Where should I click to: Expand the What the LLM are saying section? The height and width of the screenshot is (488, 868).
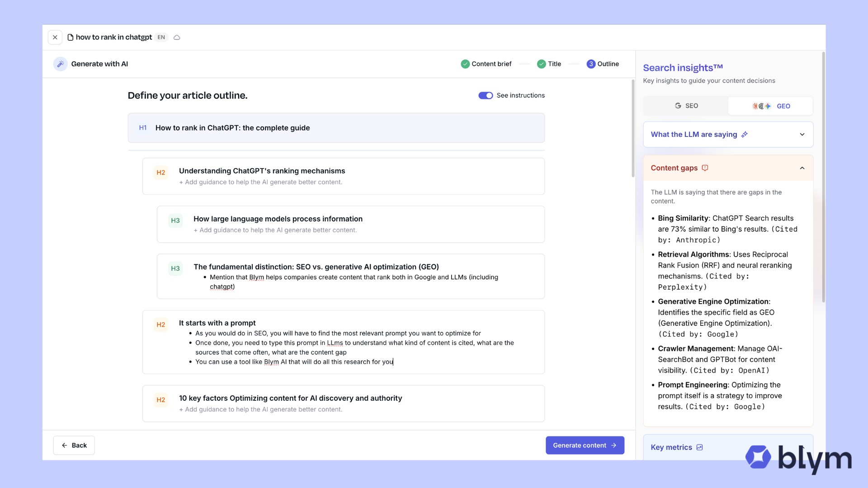pyautogui.click(x=802, y=135)
